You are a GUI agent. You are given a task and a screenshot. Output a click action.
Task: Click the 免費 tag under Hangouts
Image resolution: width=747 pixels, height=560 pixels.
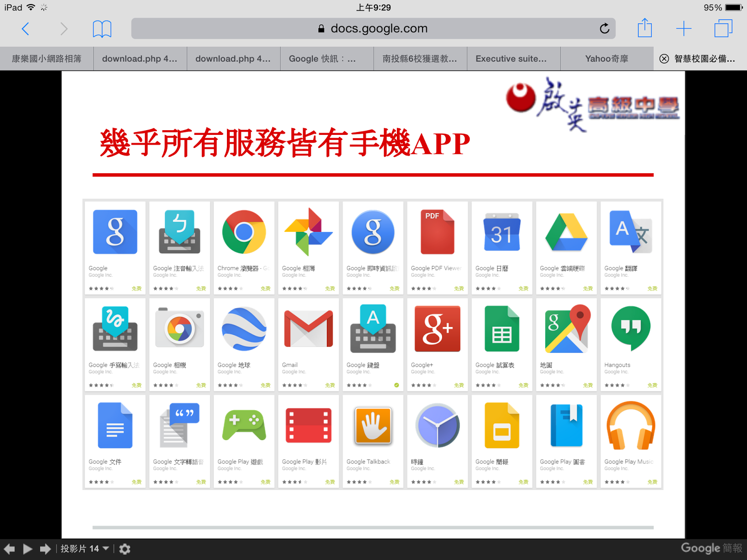(x=652, y=385)
